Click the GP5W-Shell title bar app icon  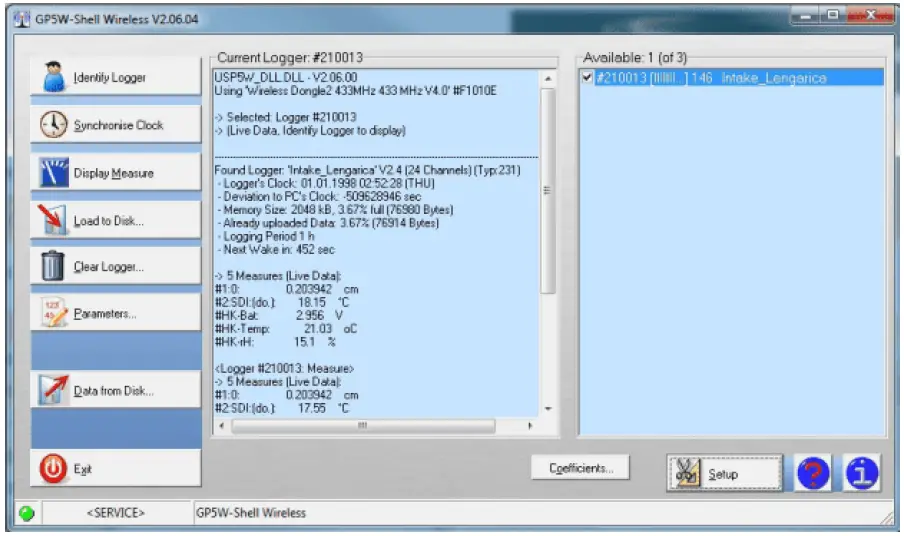22,19
